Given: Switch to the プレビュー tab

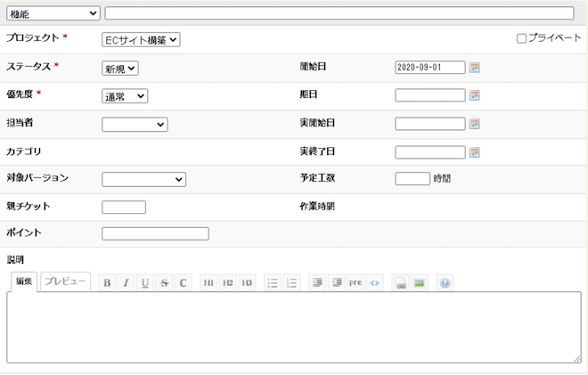Looking at the screenshot, I should [x=65, y=281].
